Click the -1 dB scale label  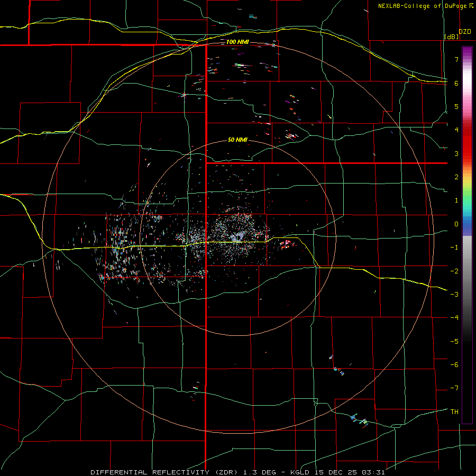pyautogui.click(x=454, y=248)
